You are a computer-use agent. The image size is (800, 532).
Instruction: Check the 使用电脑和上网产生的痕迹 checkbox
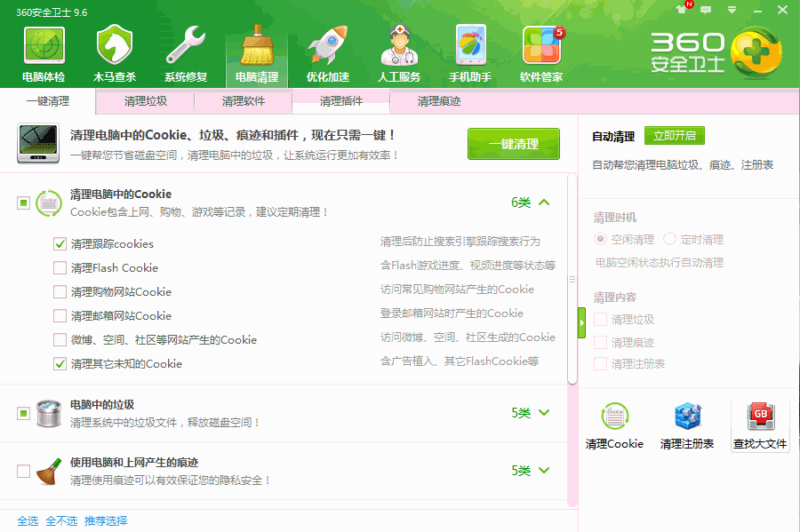[23, 471]
